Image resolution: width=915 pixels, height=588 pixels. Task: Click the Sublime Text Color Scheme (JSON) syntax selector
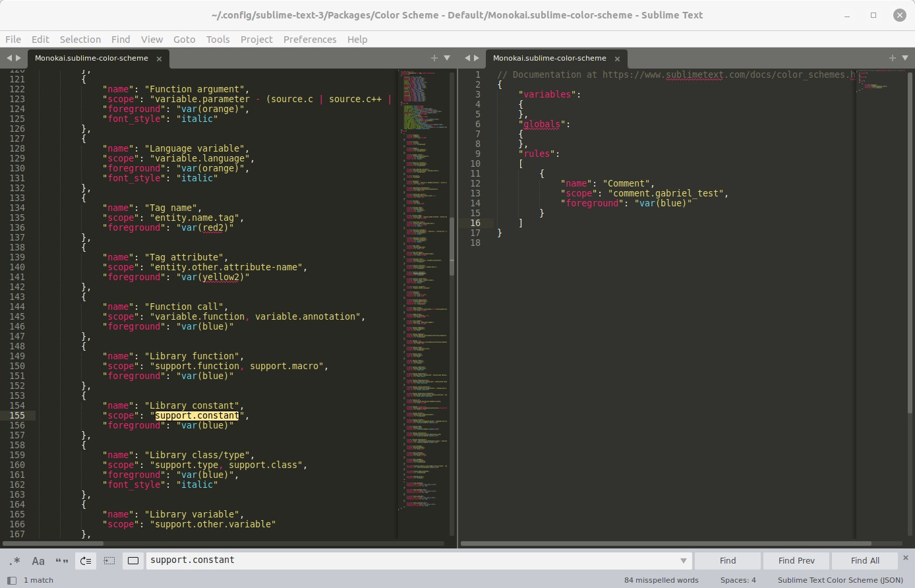(841, 580)
